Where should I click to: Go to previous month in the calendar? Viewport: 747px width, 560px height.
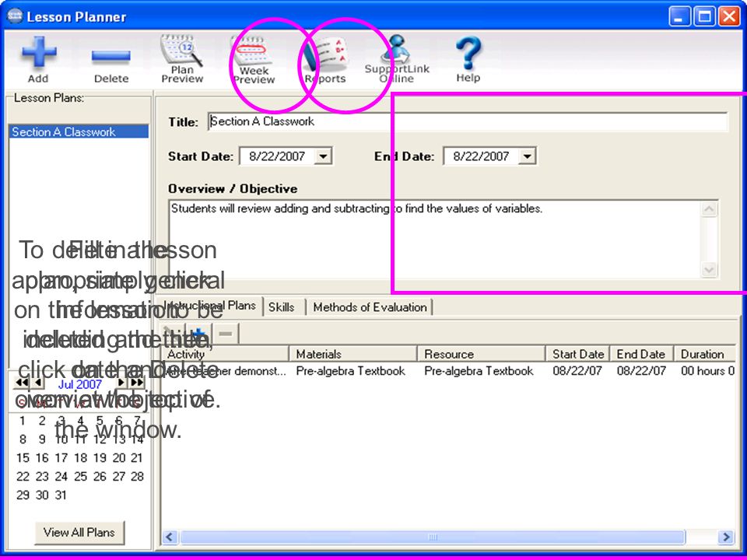coord(38,382)
